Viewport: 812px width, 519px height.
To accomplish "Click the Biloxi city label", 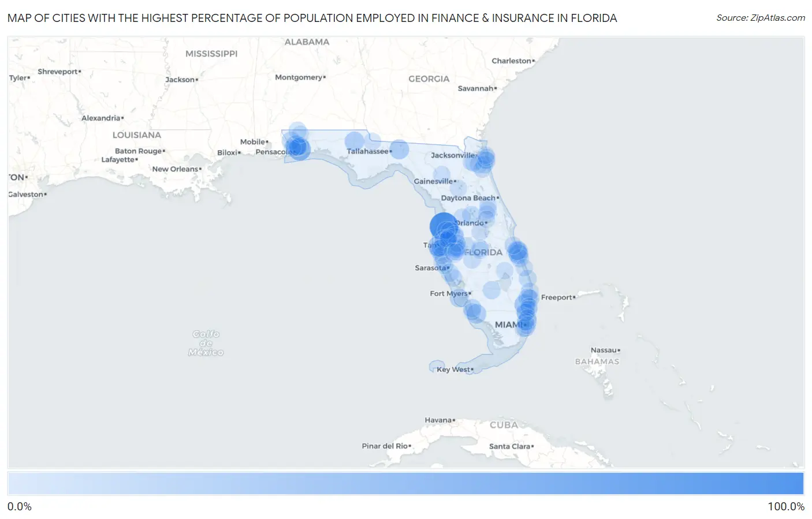I will point(228,153).
